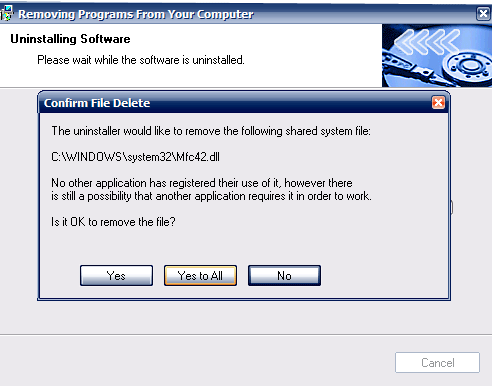
Task: Click the grayed Cancel button
Action: pos(437,363)
